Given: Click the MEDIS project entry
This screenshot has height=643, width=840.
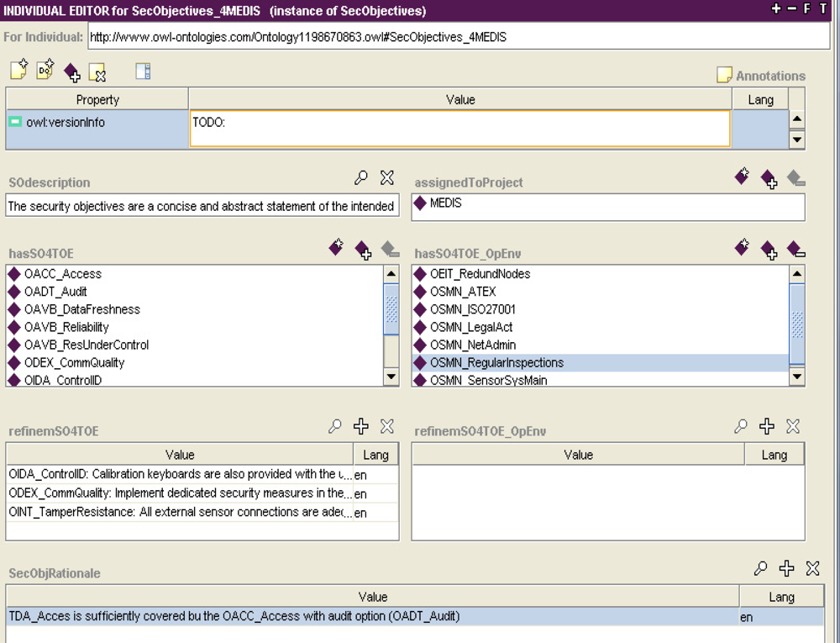Looking at the screenshot, I should [x=445, y=203].
